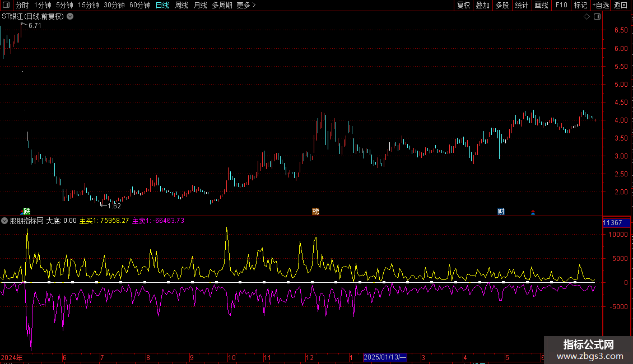Click the 11367 axis value box
Image resolution: width=633 pixels, height=364 pixels.
616,223
